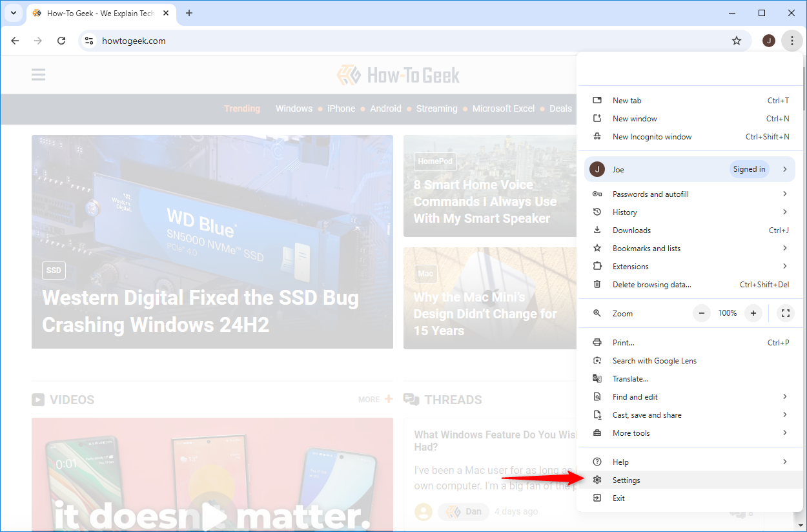The width and height of the screenshot is (807, 532).
Task: Click the three-dot Chrome menu icon
Action: coord(792,41)
